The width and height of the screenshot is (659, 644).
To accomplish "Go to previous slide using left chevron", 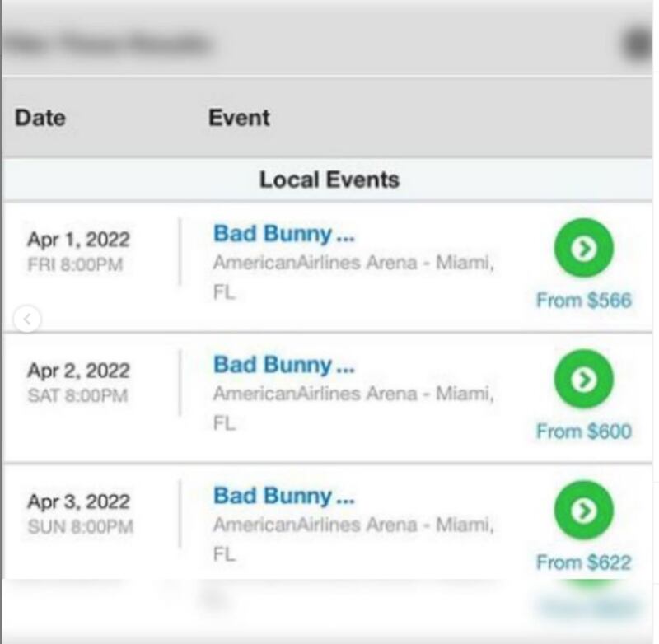I will [x=27, y=320].
